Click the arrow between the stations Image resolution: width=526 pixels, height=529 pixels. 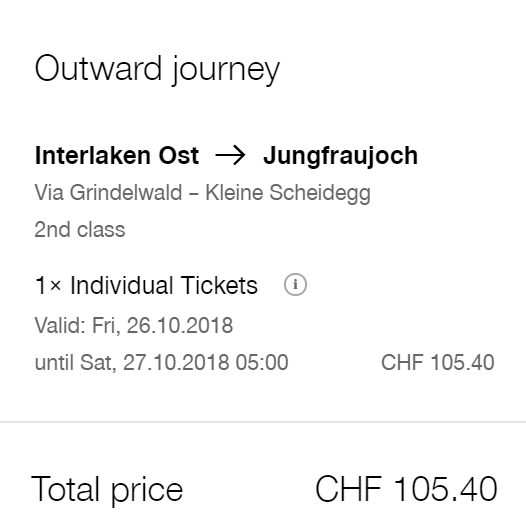click(x=230, y=156)
